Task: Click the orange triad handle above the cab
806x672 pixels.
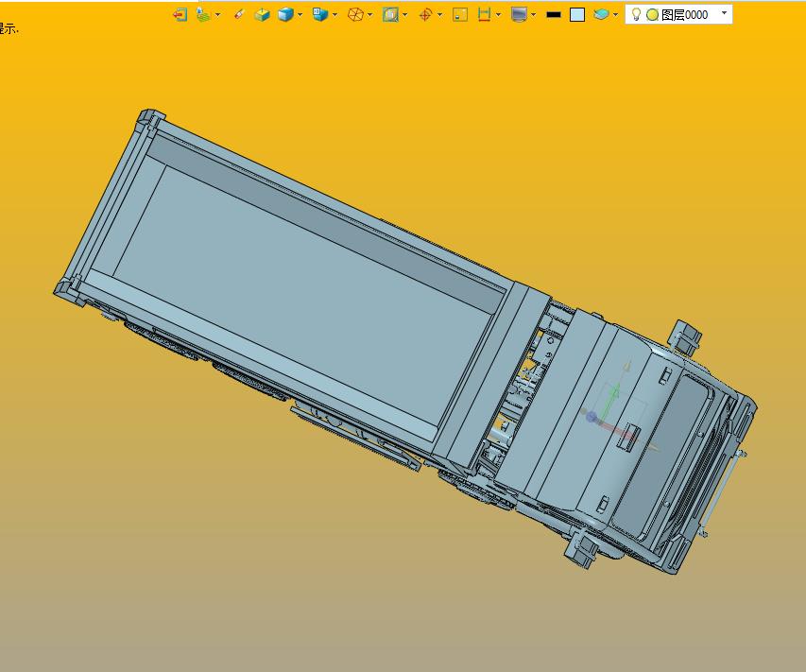Action: click(x=626, y=367)
